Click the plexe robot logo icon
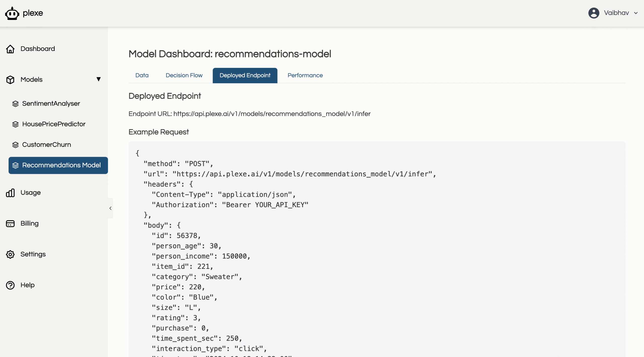 pos(12,13)
